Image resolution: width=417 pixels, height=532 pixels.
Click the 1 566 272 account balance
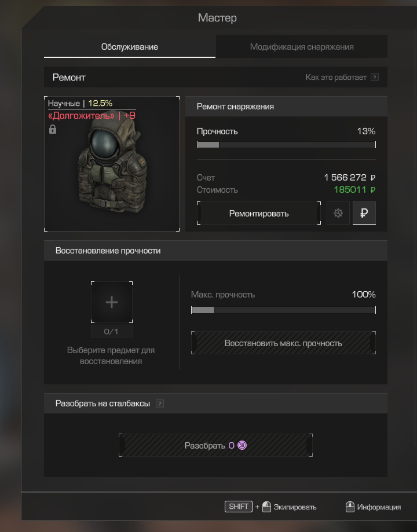pos(349,178)
